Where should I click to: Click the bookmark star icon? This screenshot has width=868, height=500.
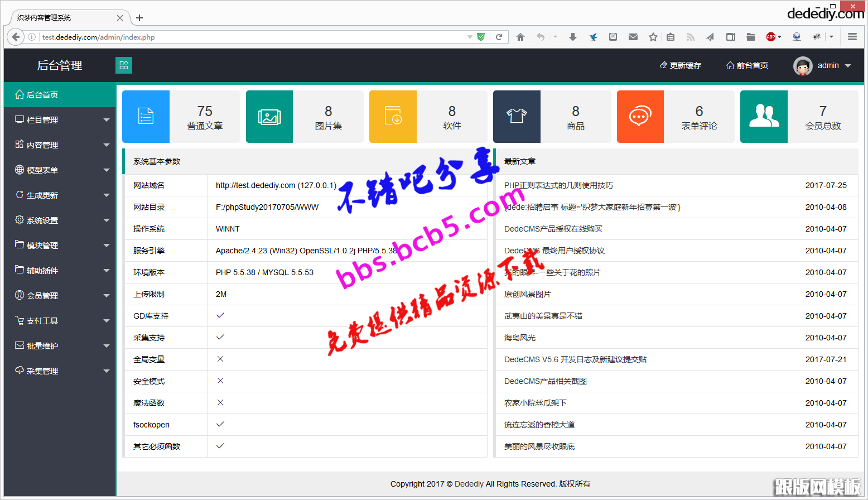pos(653,37)
